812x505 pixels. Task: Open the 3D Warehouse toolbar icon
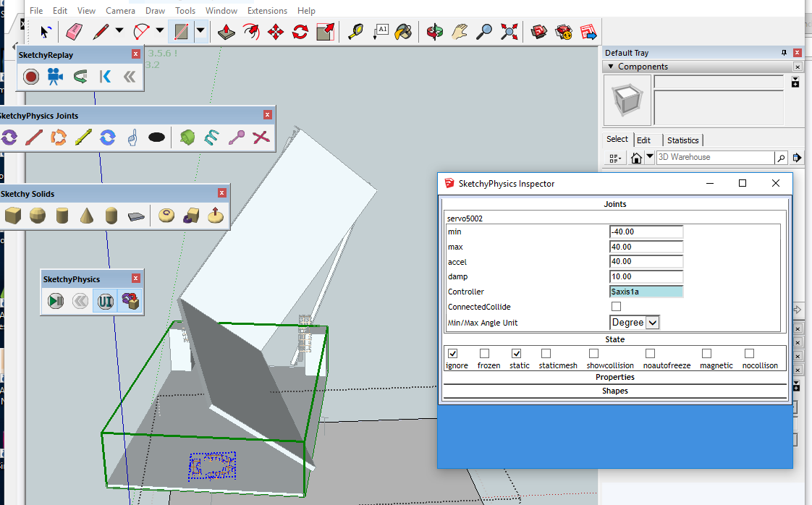coord(539,32)
